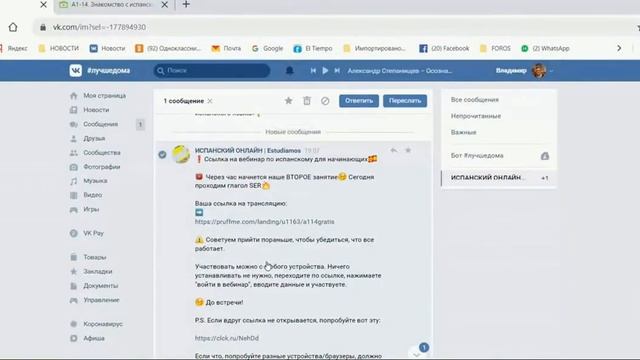Screen dimensions: 640x360
Task: Open Почта bookmark
Action: point(226,48)
